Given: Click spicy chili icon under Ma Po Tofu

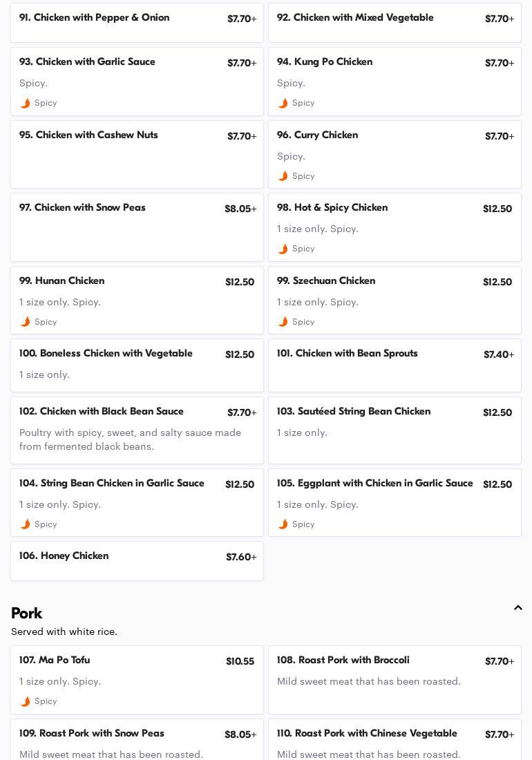Looking at the screenshot, I should [x=26, y=701].
